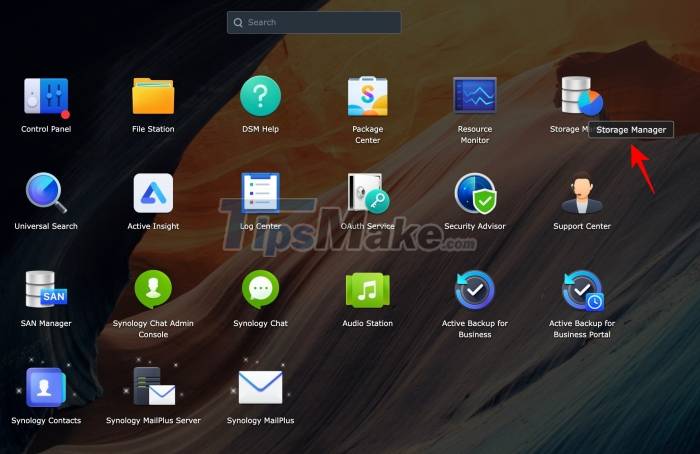
Task: Open Synology MailPlus Server icon
Action: point(154,386)
